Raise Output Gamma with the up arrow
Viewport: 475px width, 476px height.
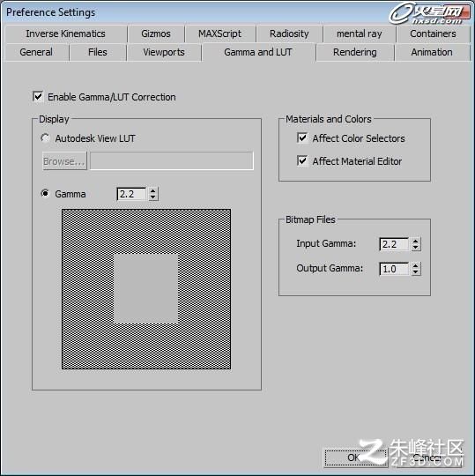pyautogui.click(x=416, y=266)
